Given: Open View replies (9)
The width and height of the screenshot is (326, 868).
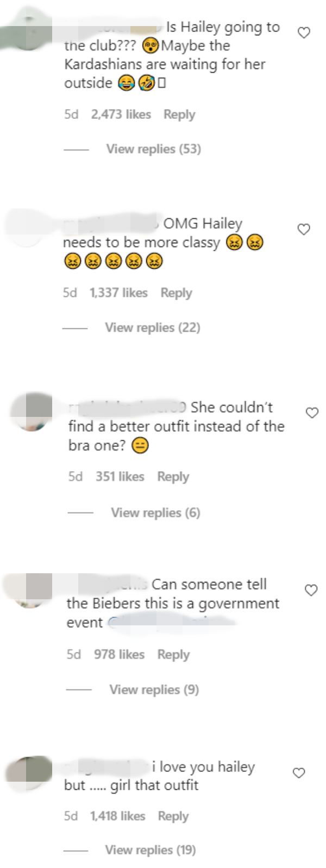Looking at the screenshot, I should (154, 690).
